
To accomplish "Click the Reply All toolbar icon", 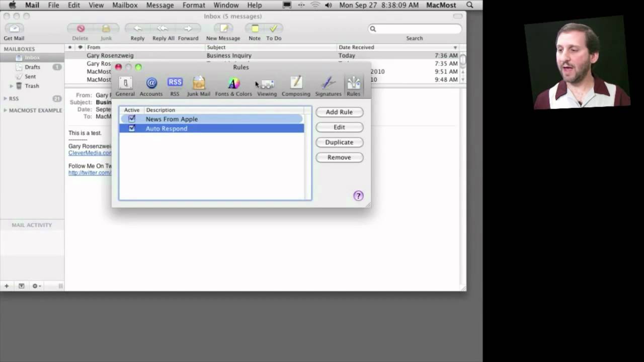I will click(163, 29).
